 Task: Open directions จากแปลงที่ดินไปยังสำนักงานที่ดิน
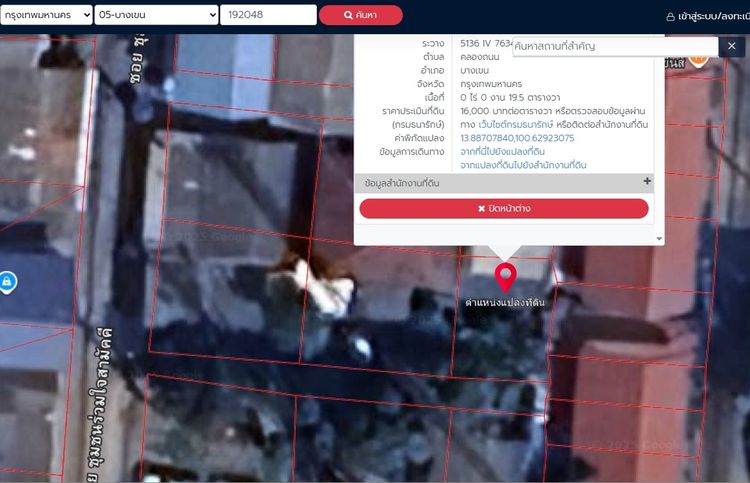[522, 164]
